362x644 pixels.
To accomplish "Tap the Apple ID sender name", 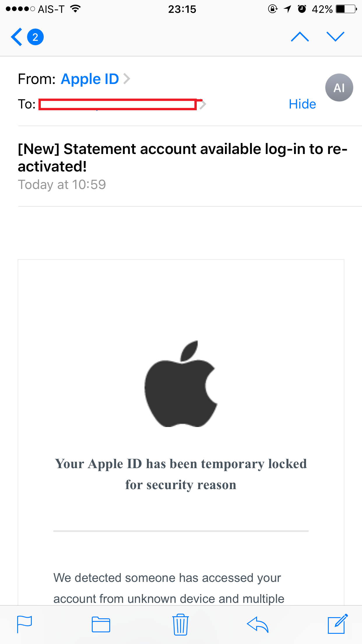I will (x=90, y=79).
